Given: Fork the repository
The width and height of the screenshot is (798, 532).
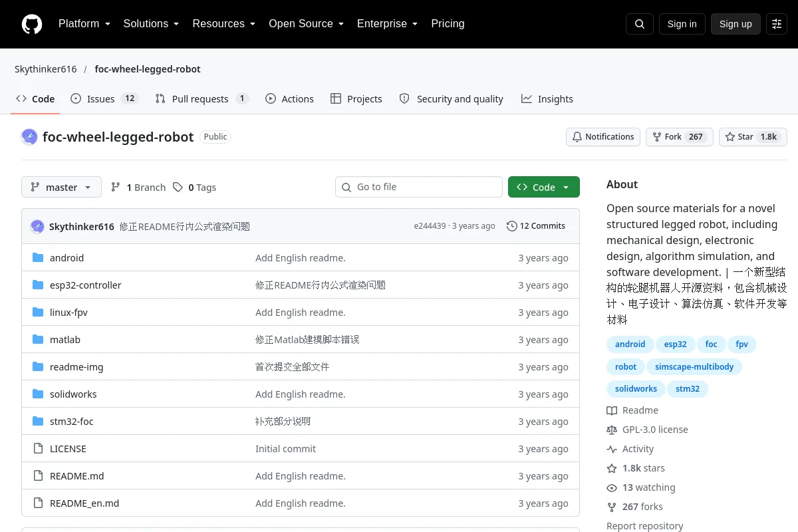Looking at the screenshot, I should coord(680,137).
